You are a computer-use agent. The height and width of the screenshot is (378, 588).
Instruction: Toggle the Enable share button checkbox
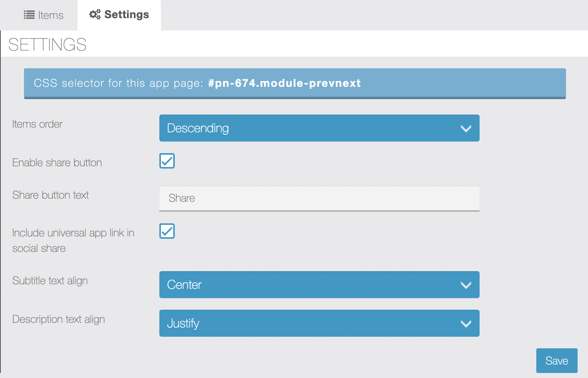[x=167, y=161]
